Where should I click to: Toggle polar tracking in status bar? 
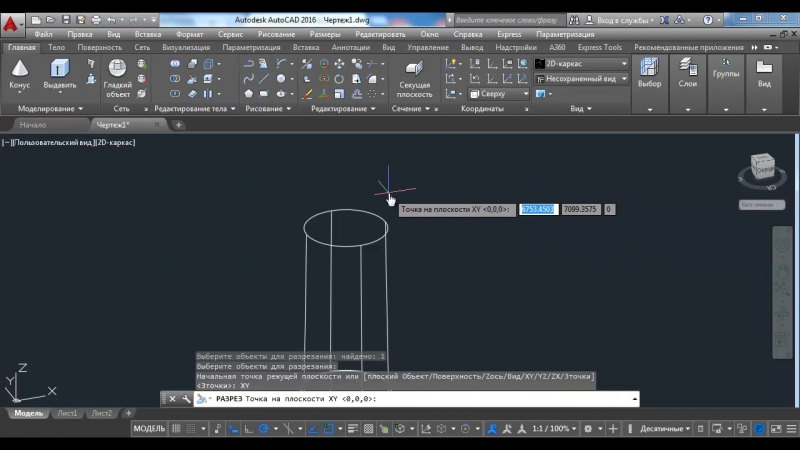[263, 429]
